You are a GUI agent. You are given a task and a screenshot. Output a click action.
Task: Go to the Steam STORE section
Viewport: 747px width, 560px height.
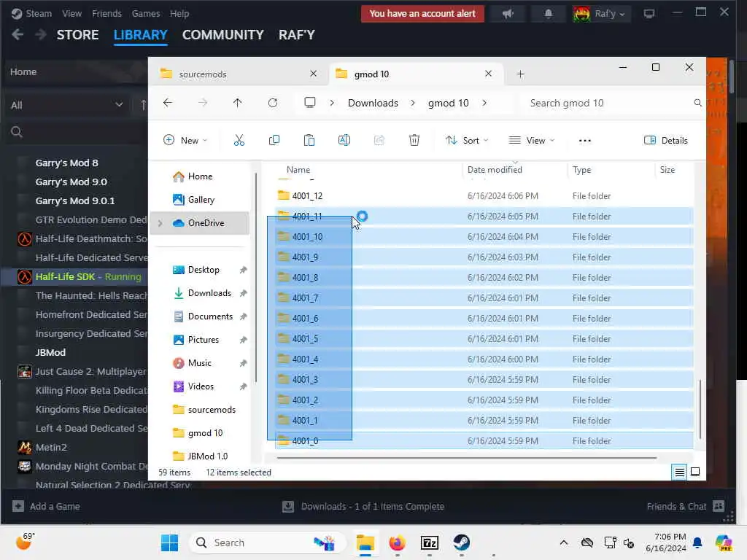pyautogui.click(x=77, y=35)
